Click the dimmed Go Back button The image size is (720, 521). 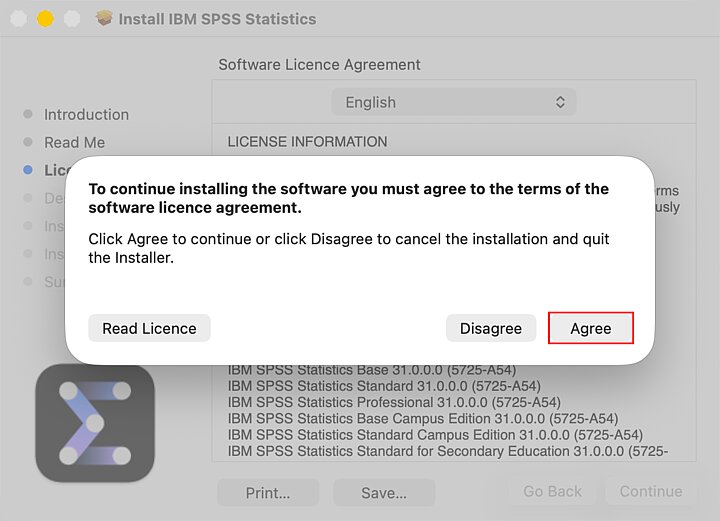[x=552, y=491]
